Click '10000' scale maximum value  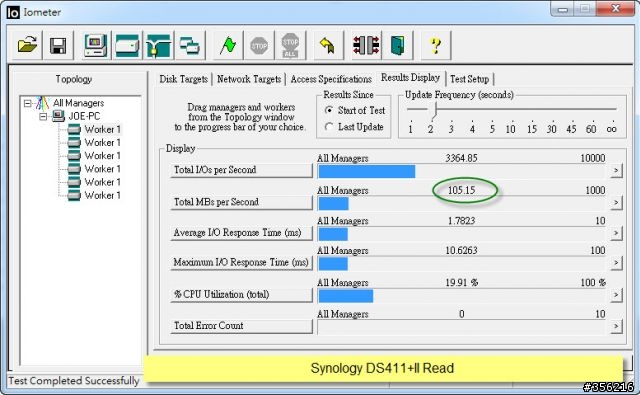(x=593, y=158)
